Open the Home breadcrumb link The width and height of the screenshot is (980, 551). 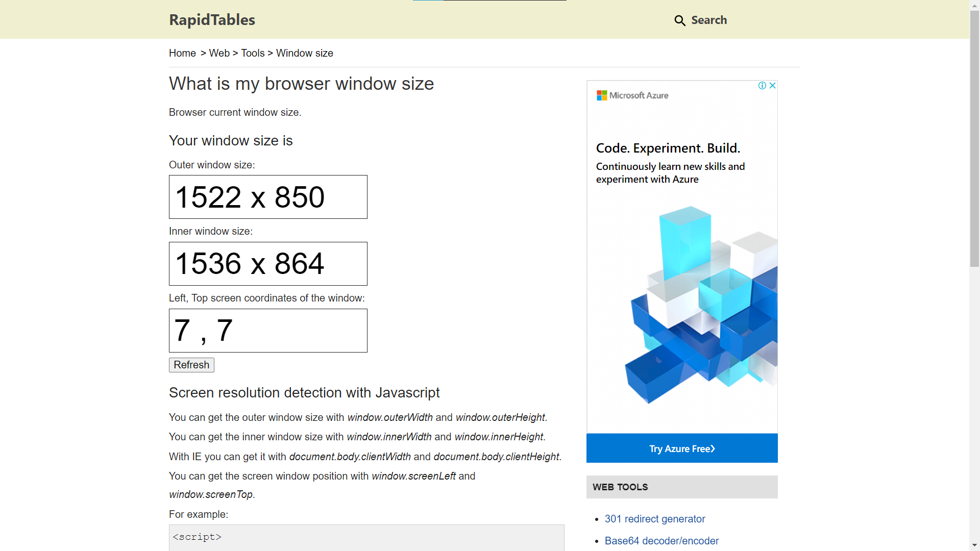click(182, 53)
